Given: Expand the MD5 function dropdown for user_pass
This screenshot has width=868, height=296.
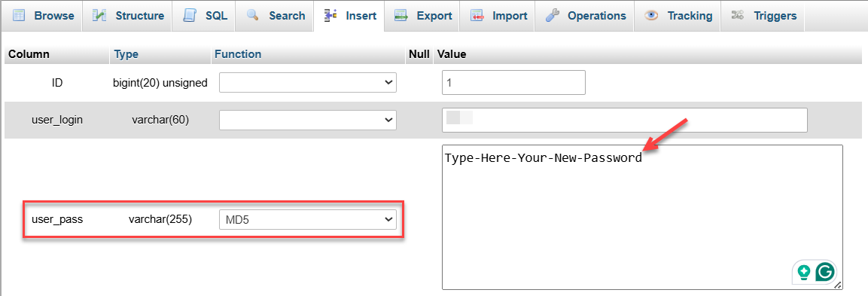Looking at the screenshot, I should 308,219.
